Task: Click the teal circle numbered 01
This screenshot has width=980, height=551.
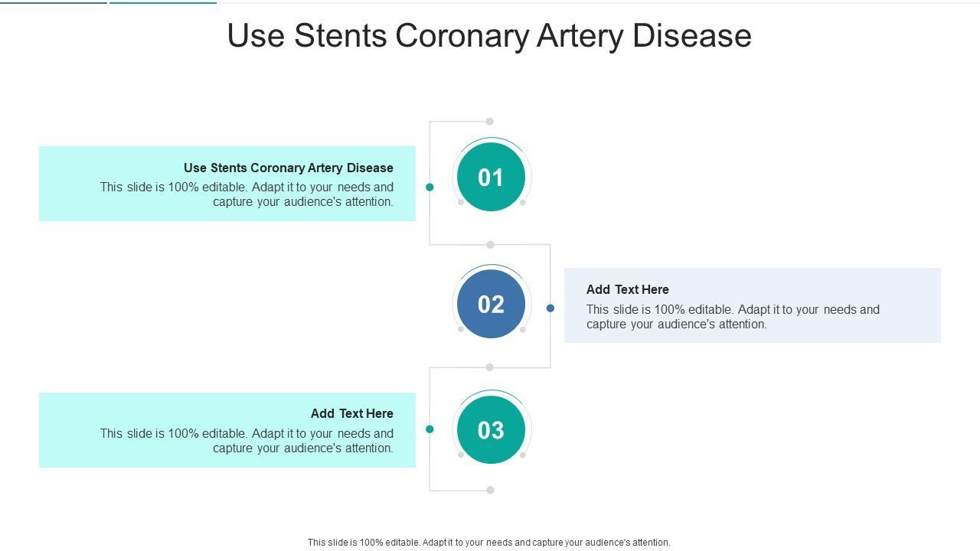Action: tap(491, 178)
